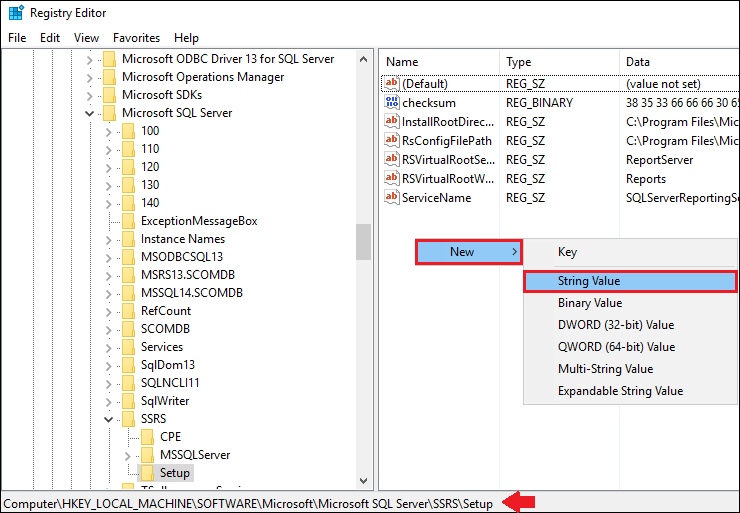This screenshot has width=740, height=513.
Task: Choose Key in the New submenu
Action: [x=630, y=252]
